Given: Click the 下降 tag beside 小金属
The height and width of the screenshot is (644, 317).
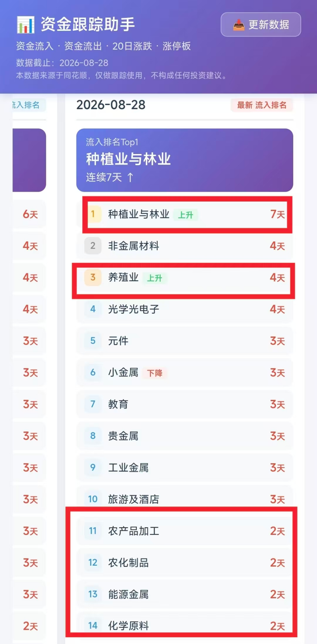Looking at the screenshot, I should (x=155, y=373).
